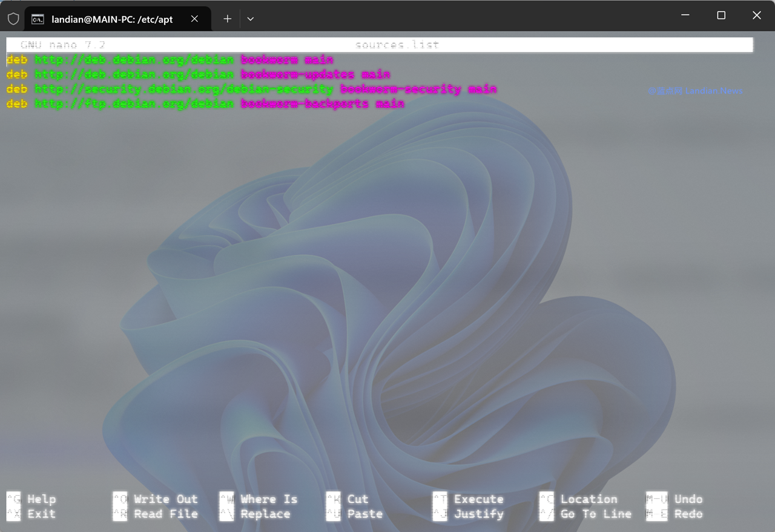Click the sources.list filename in nano header
The width and height of the screenshot is (775, 532).
point(397,45)
